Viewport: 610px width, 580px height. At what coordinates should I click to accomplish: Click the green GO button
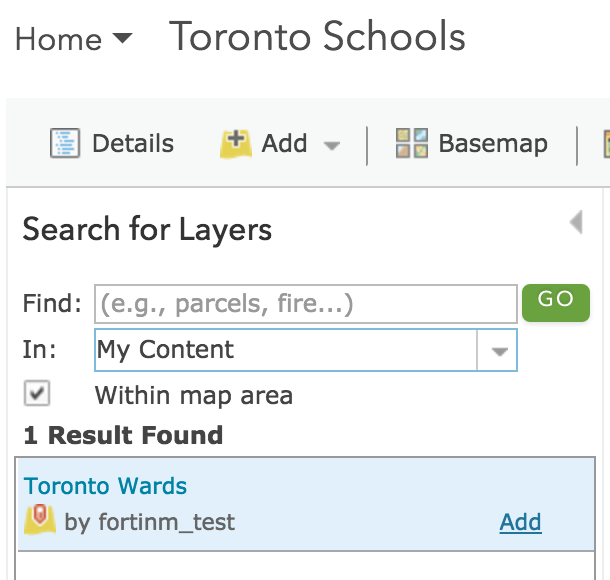pos(556,303)
